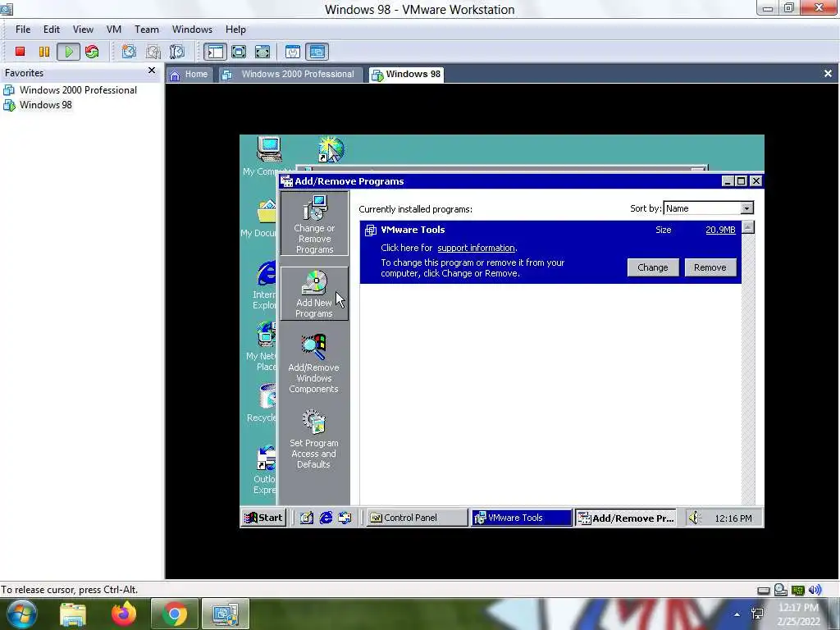The height and width of the screenshot is (630, 840).
Task: Toggle the sidebar view toolbar icon
Action: tap(215, 52)
